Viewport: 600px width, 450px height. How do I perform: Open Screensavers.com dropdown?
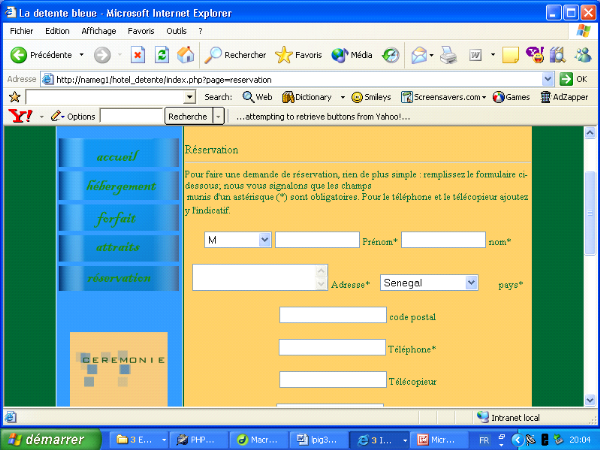pos(484,97)
